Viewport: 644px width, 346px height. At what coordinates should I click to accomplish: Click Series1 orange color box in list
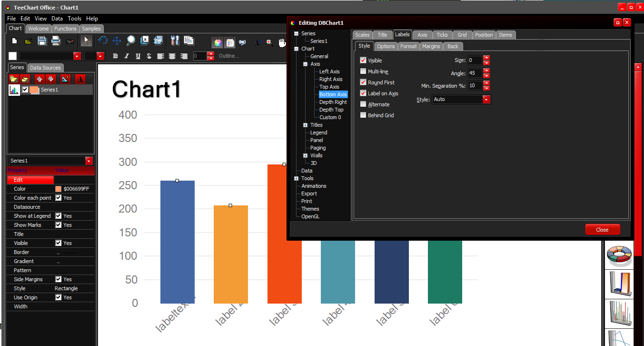click(x=34, y=90)
